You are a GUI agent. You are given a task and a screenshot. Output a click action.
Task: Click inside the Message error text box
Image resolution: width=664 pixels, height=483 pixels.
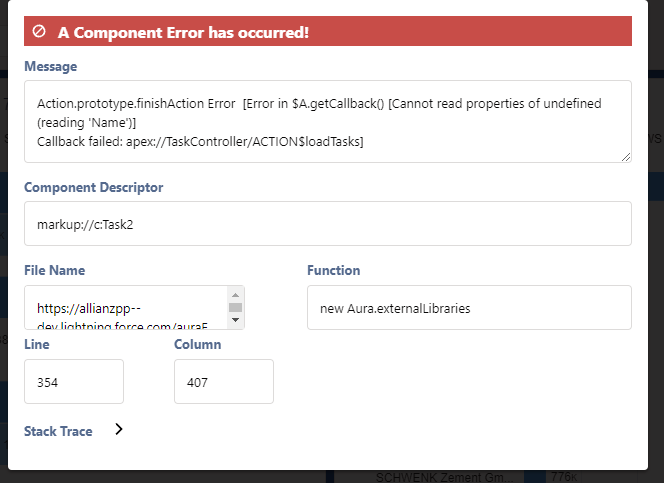coord(327,122)
